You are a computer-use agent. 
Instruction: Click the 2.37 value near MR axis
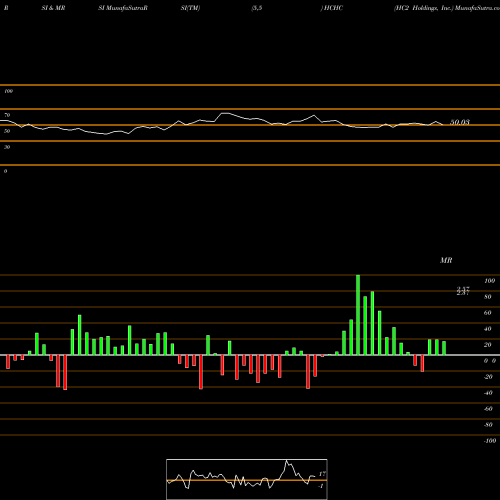[x=463, y=291]
